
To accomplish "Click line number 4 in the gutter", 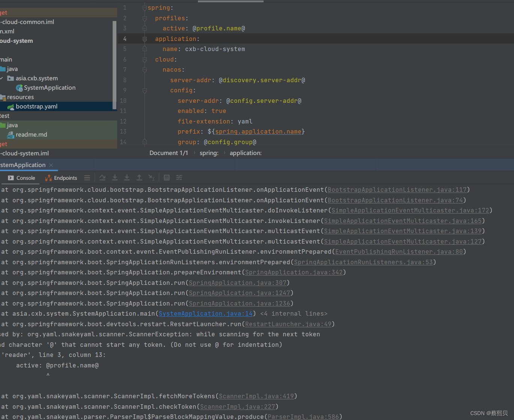I will point(125,39).
